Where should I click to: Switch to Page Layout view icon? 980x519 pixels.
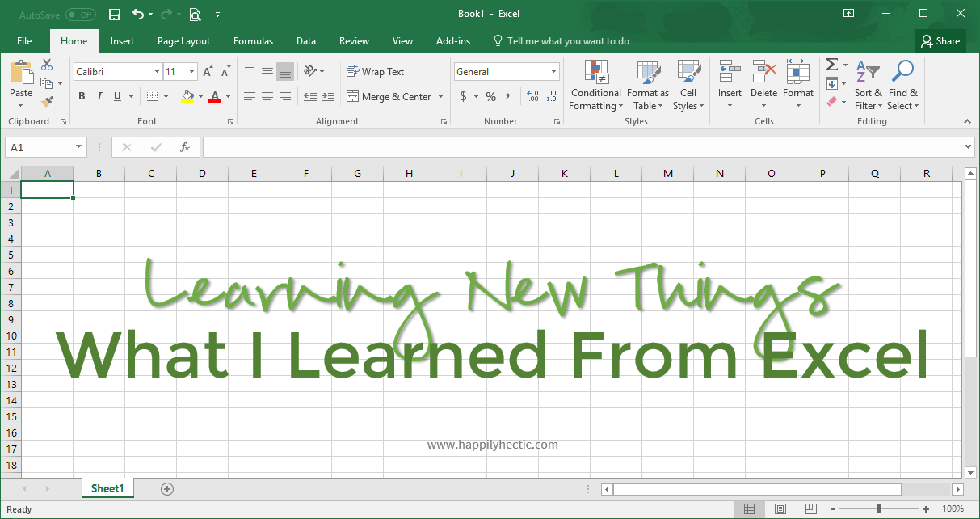(x=780, y=508)
